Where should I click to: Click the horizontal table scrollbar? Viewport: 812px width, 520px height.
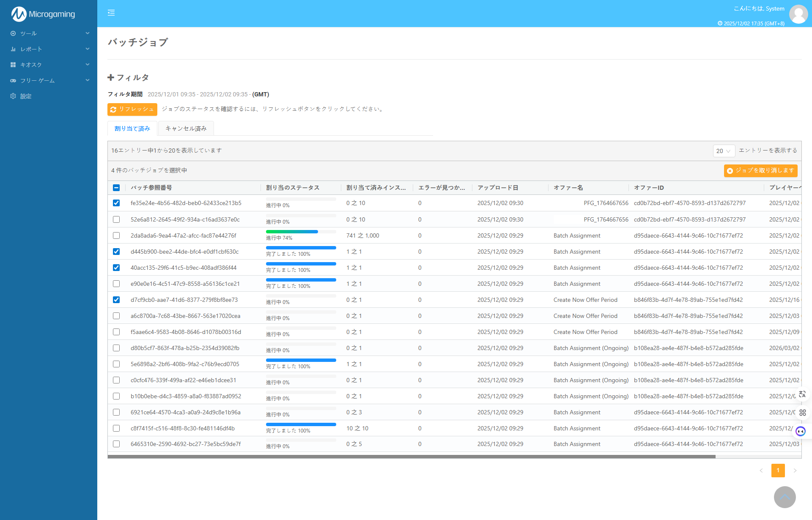pyautogui.click(x=411, y=457)
